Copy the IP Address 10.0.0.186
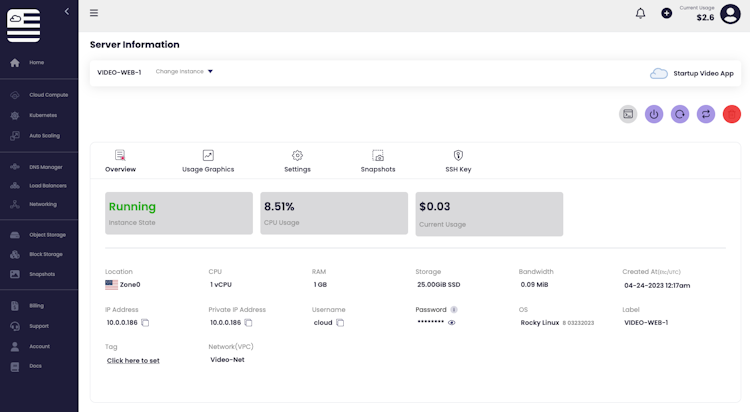Viewport: 750px width, 412px height. tap(145, 323)
